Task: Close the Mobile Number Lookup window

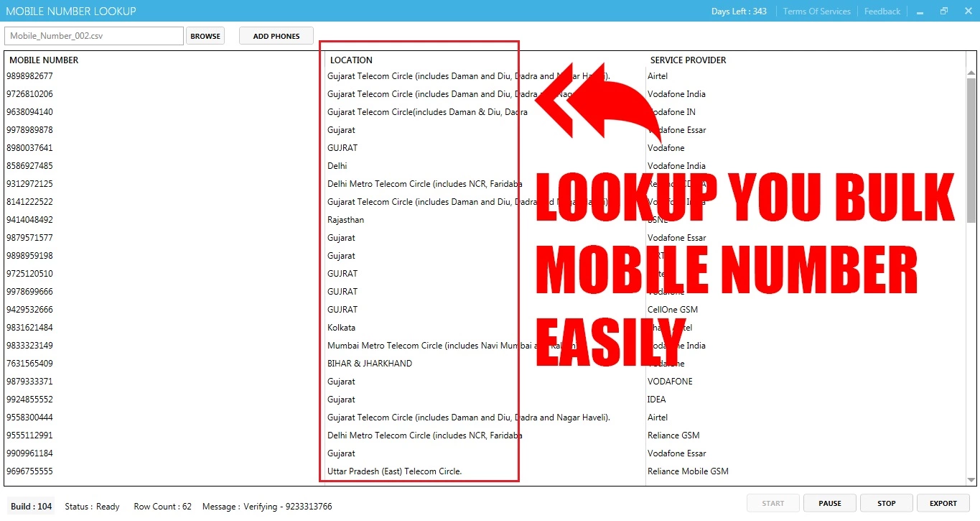Action: (967, 11)
